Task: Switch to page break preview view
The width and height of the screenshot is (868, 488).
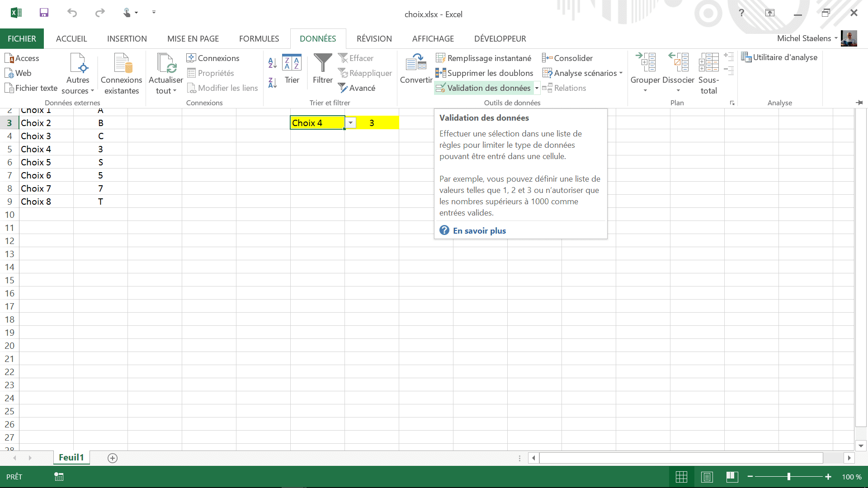Action: pos(732,477)
